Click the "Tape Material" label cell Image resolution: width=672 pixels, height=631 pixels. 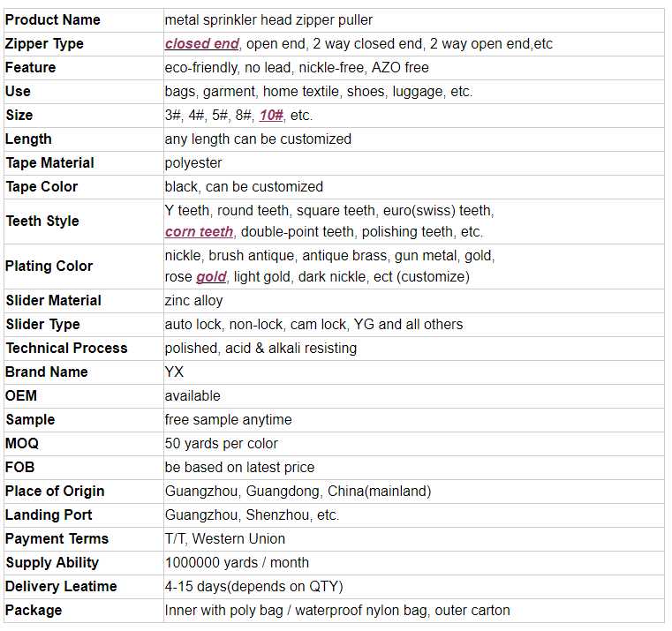click(x=49, y=162)
